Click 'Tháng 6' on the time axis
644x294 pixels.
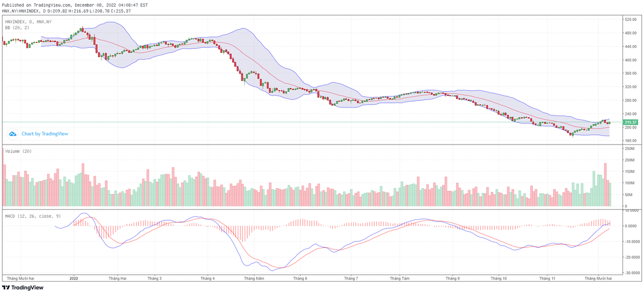[x=300, y=278]
